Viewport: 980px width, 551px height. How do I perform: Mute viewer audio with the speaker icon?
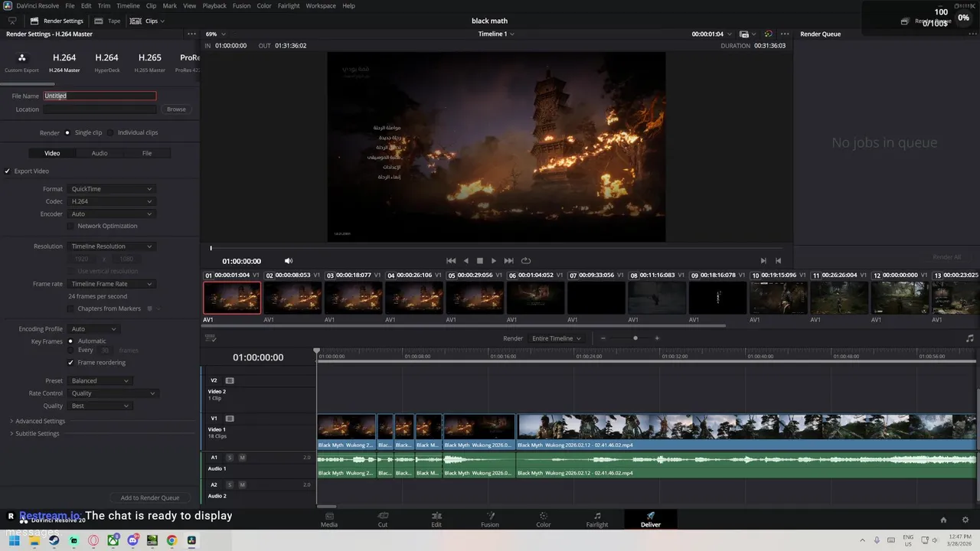point(289,261)
